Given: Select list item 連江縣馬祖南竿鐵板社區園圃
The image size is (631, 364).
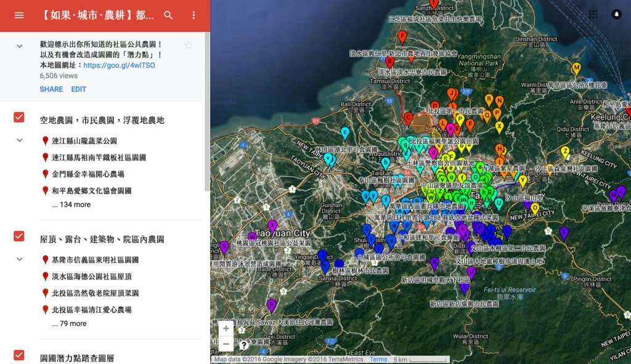Looking at the screenshot, I should (x=99, y=157).
